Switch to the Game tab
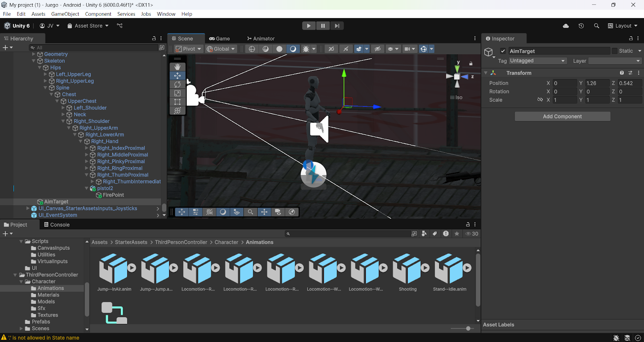644x342 pixels. tap(219, 39)
